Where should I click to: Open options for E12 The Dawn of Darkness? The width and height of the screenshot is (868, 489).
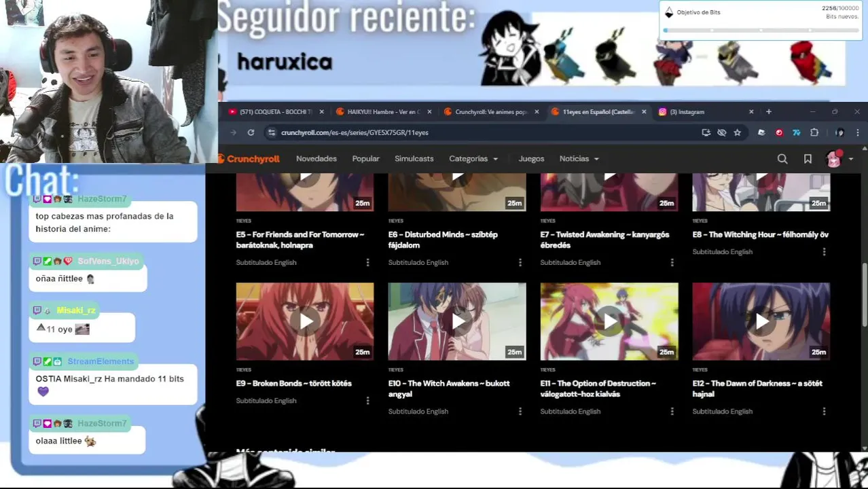coord(825,412)
